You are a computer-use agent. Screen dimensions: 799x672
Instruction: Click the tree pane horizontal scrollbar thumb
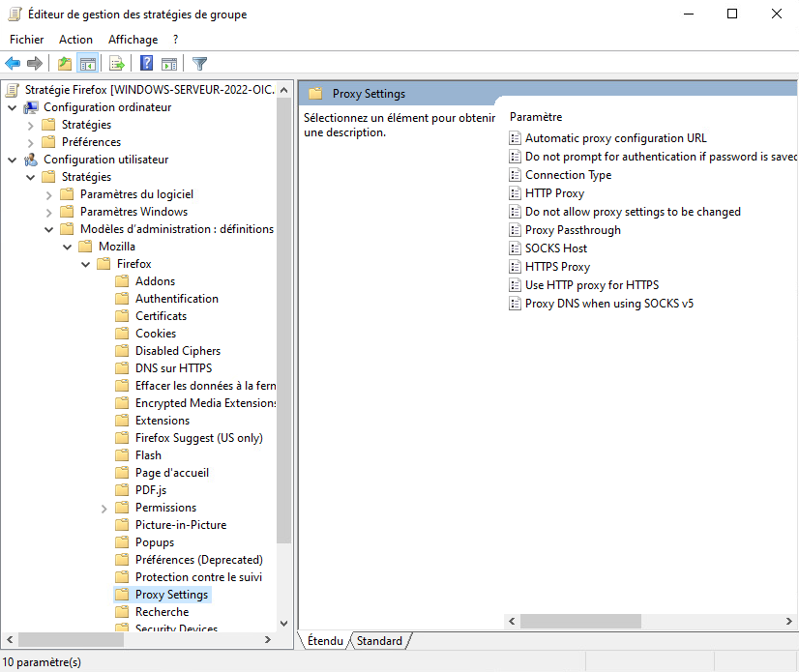tap(71, 639)
